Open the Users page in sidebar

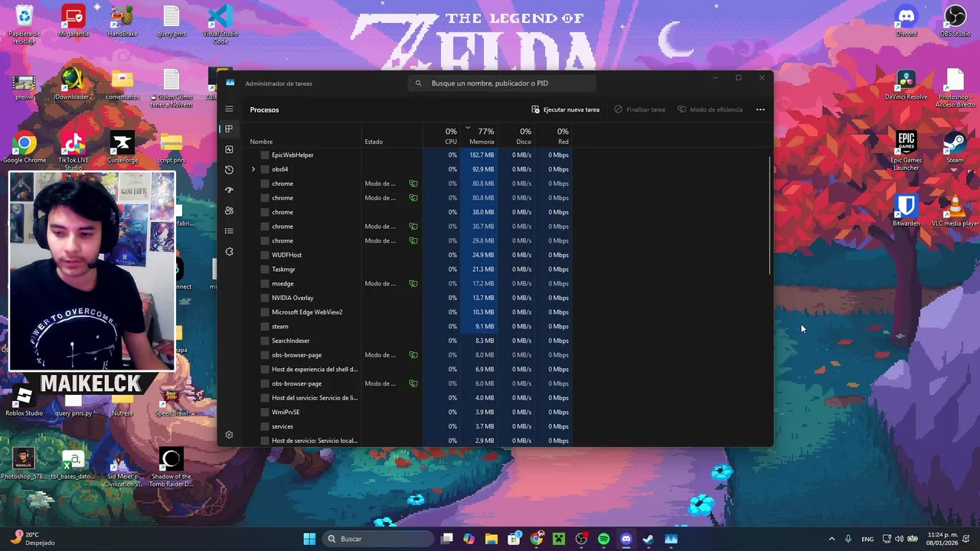tap(229, 210)
